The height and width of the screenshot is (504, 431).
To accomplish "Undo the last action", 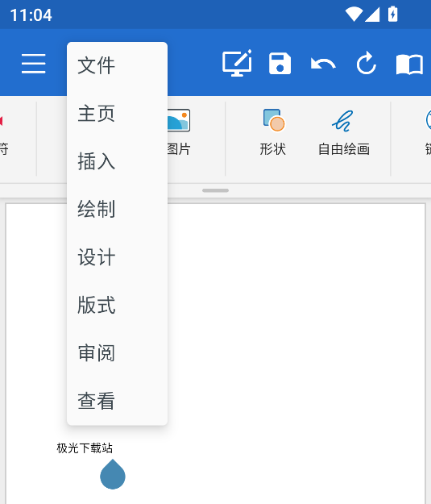I will [323, 64].
